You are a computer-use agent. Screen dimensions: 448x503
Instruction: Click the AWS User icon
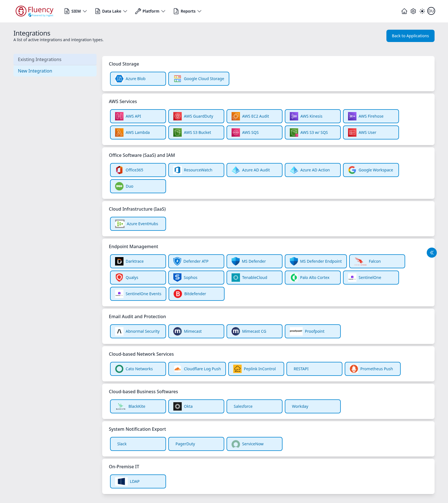[x=352, y=132]
